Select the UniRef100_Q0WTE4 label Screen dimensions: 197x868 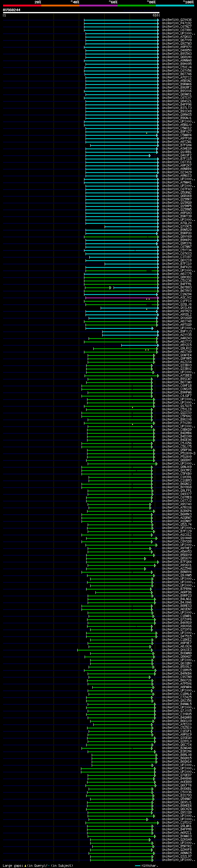tap(177, 355)
